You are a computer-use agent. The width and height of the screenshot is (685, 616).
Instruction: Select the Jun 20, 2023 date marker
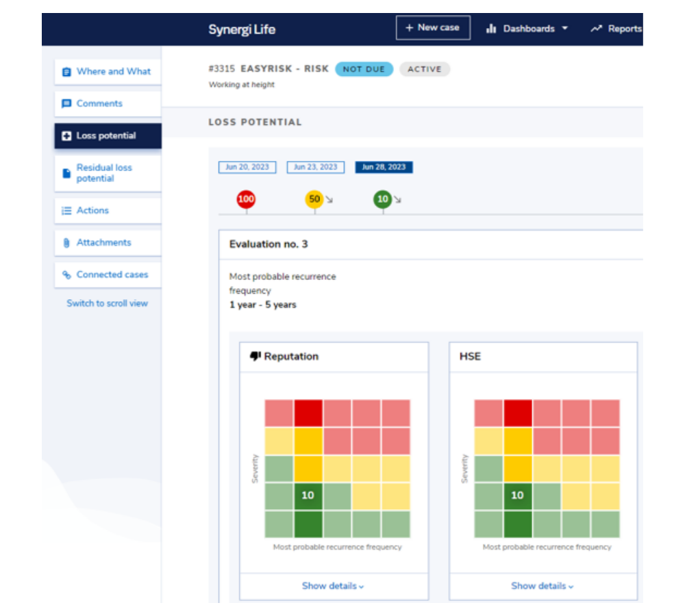click(x=247, y=166)
